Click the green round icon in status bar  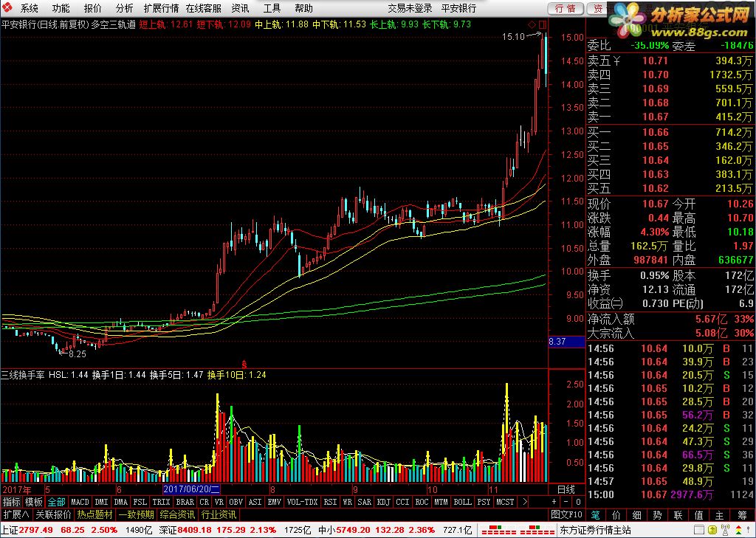tap(712, 531)
